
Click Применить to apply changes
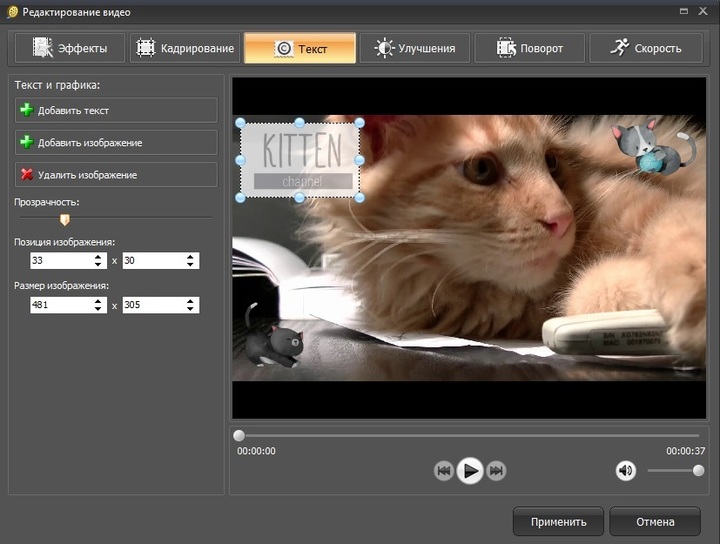point(558,522)
